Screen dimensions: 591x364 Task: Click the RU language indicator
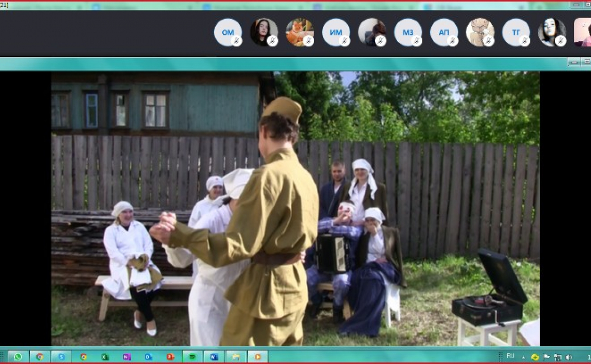tap(510, 356)
